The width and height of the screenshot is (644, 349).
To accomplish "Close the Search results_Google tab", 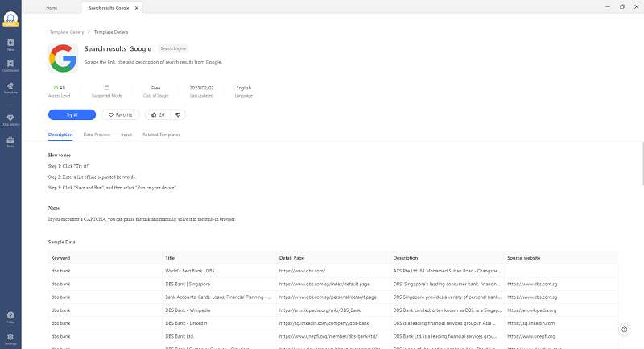I will point(136,8).
